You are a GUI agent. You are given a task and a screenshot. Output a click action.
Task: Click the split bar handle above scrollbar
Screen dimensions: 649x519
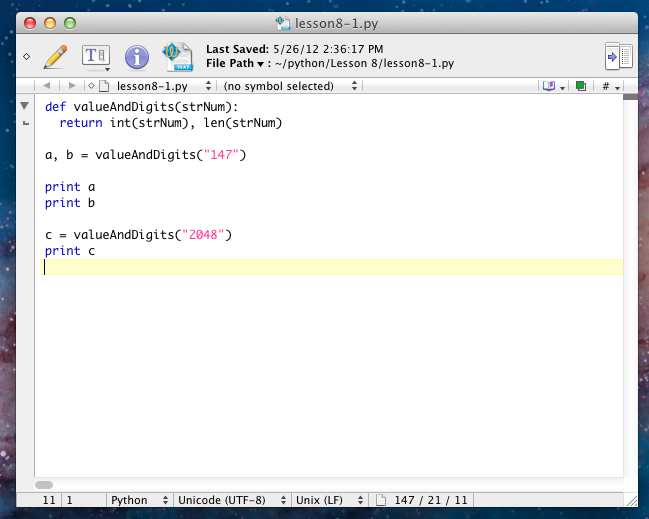pyautogui.click(x=630, y=97)
